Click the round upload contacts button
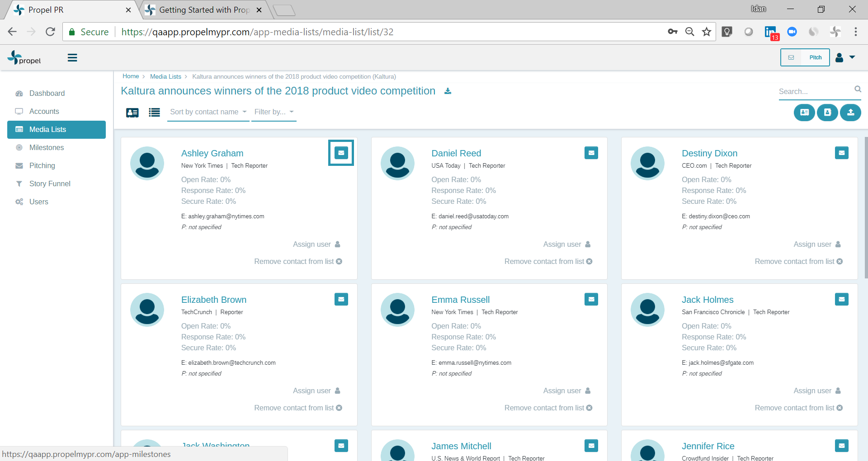The image size is (868, 461). click(850, 113)
